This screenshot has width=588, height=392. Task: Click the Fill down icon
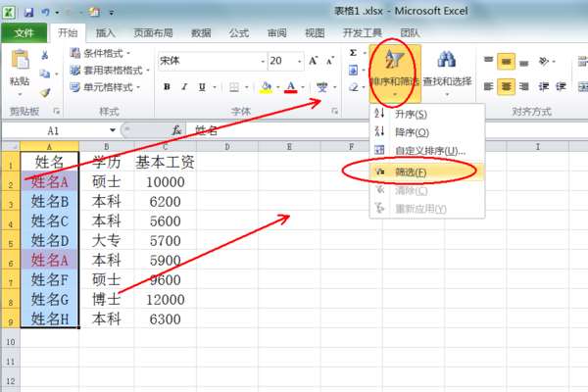(x=353, y=71)
